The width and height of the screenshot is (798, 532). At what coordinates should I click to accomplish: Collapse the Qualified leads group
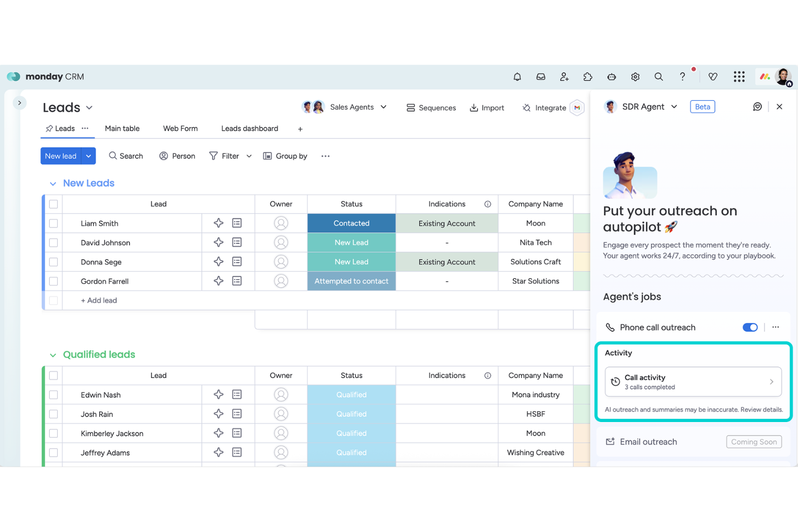click(52, 355)
